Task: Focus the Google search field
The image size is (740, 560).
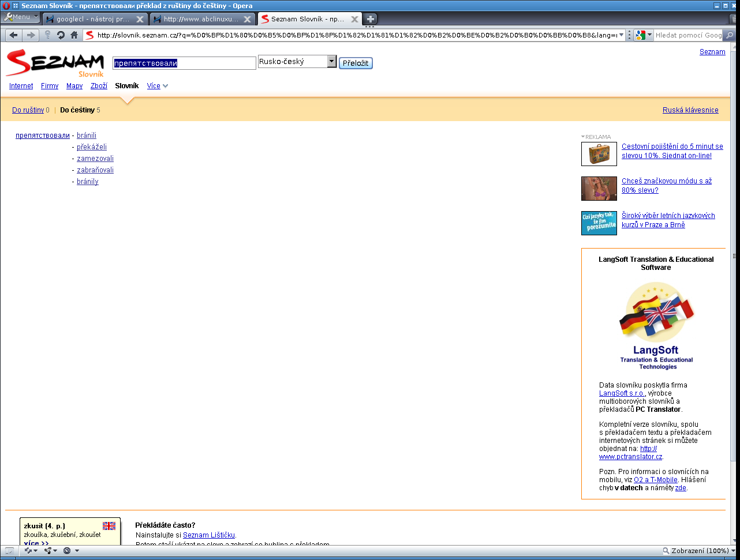Action: point(688,35)
